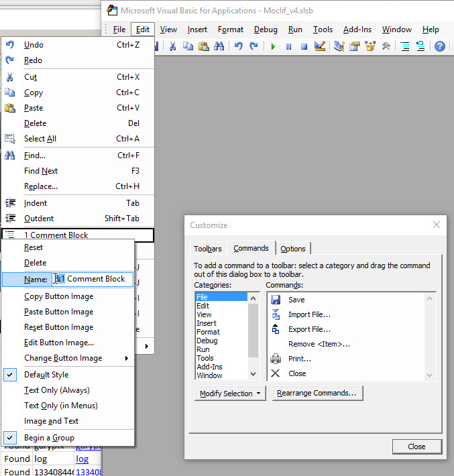This screenshot has height=476, width=454.
Task: Open the Modify Selection dropdown
Action: pos(230,394)
